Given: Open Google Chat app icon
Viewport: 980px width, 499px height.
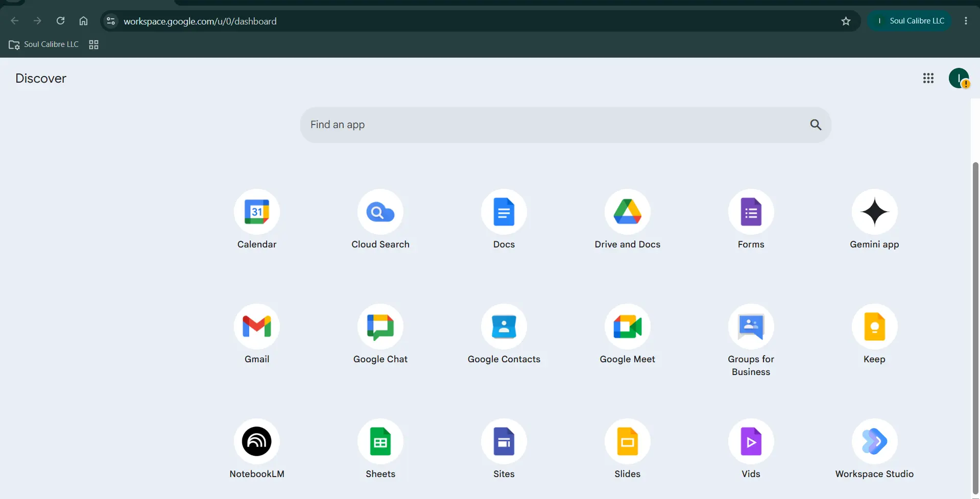Looking at the screenshot, I should [x=380, y=327].
